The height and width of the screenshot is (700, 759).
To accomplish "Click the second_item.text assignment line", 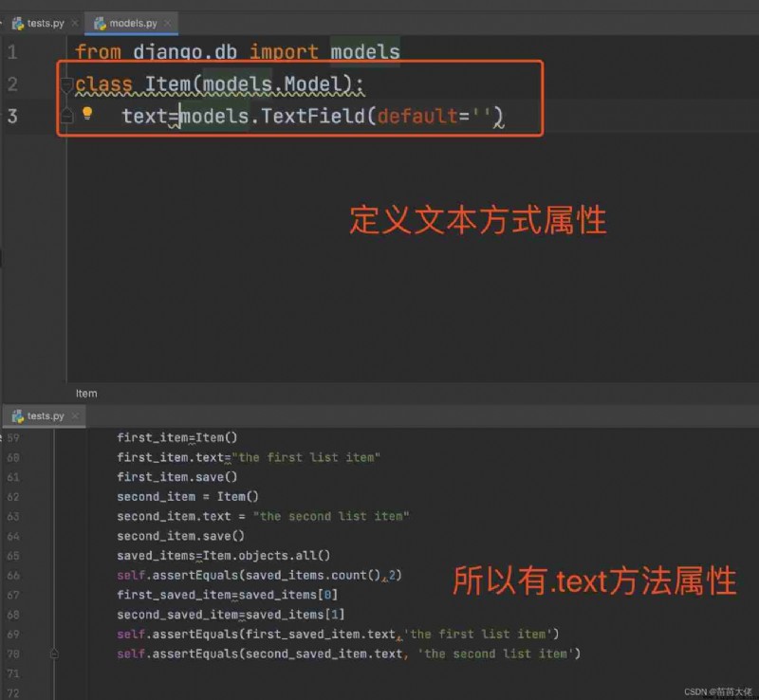I will point(264,517).
